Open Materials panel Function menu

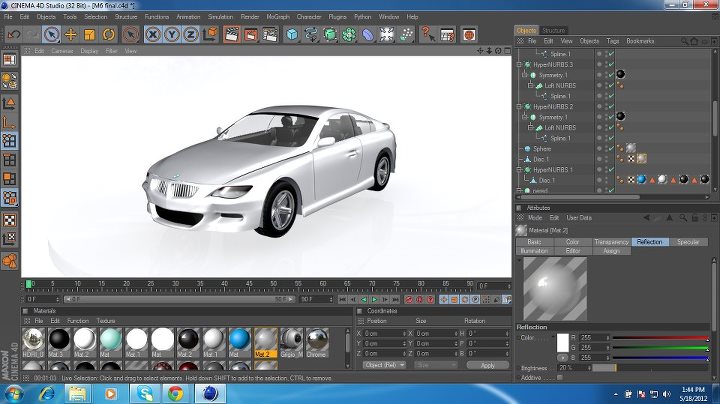tap(78, 321)
